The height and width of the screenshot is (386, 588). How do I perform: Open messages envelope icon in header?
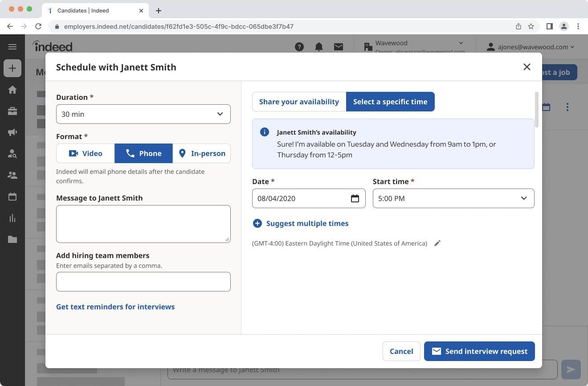339,47
